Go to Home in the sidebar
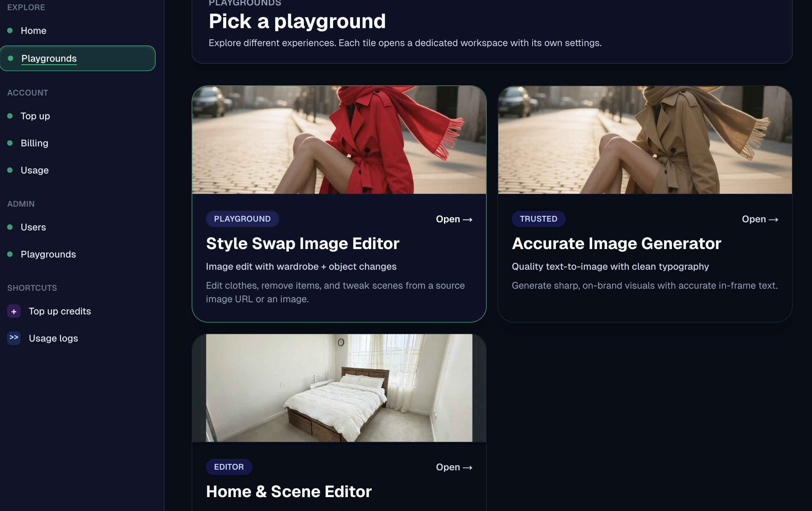This screenshot has width=812, height=511. point(34,31)
